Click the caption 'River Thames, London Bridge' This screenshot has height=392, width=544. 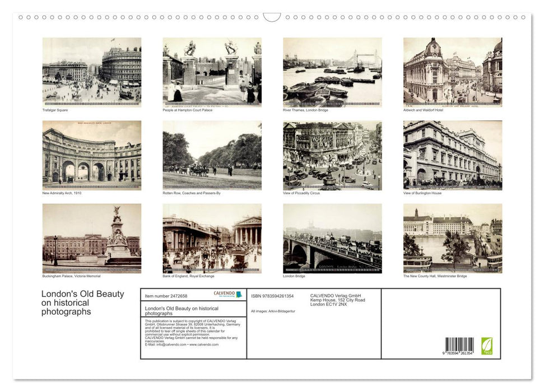point(305,110)
